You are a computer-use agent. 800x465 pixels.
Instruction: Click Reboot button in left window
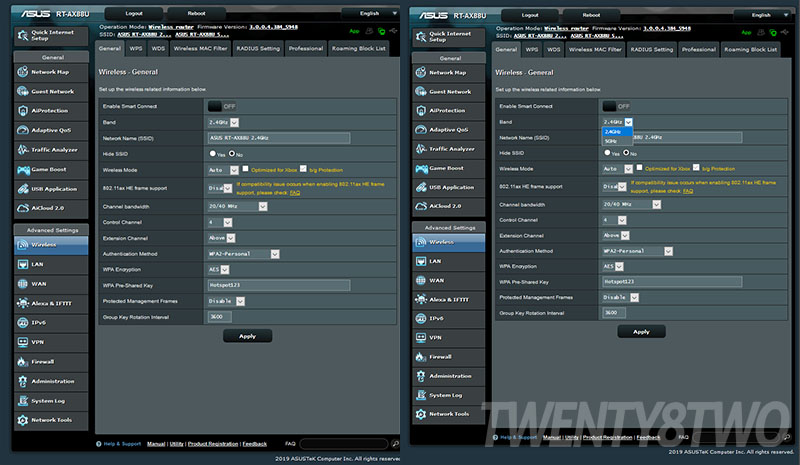point(196,13)
